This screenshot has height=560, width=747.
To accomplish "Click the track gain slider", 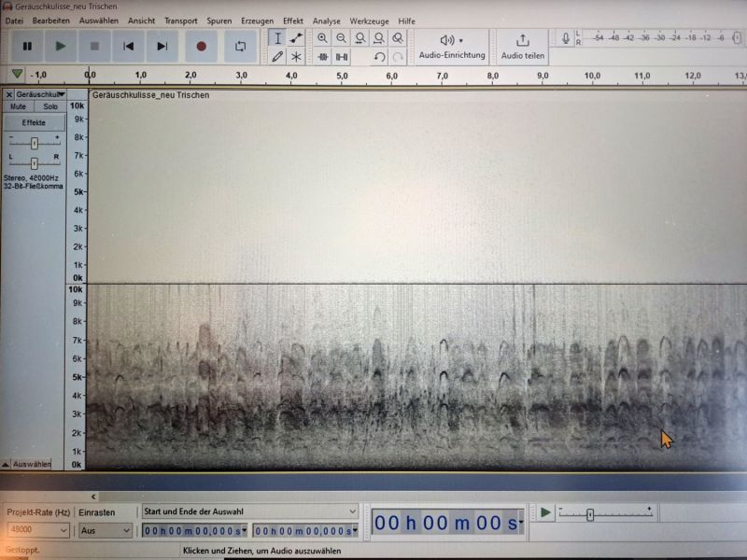I will (35, 143).
